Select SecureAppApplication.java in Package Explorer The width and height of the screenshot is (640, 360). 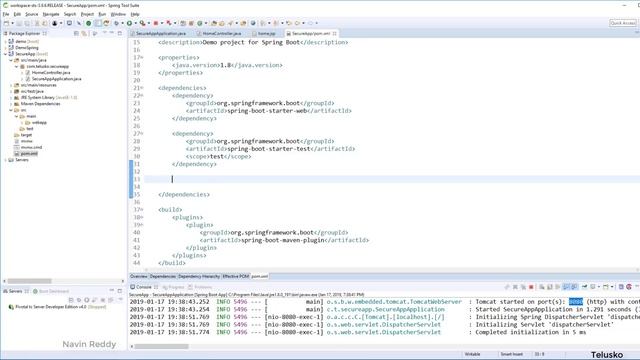(x=56, y=79)
